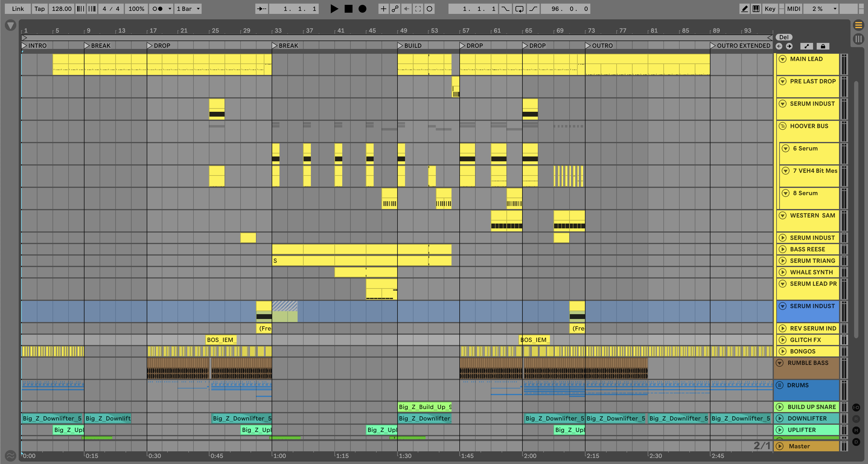Jump to next locator arrow

(789, 46)
